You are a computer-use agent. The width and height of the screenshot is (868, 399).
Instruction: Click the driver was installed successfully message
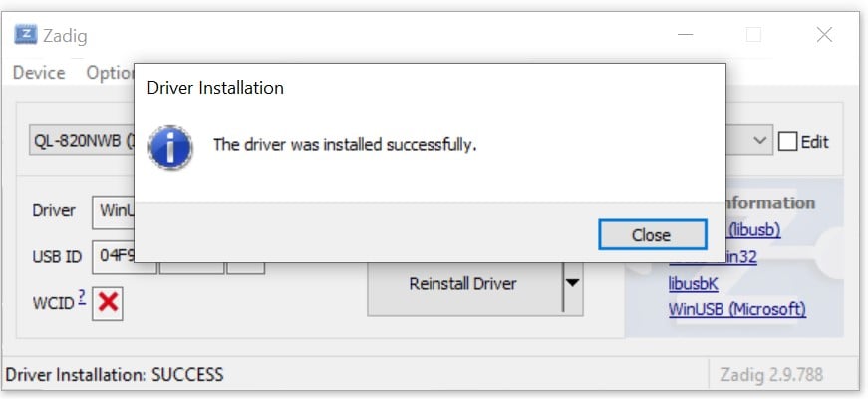tap(345, 145)
